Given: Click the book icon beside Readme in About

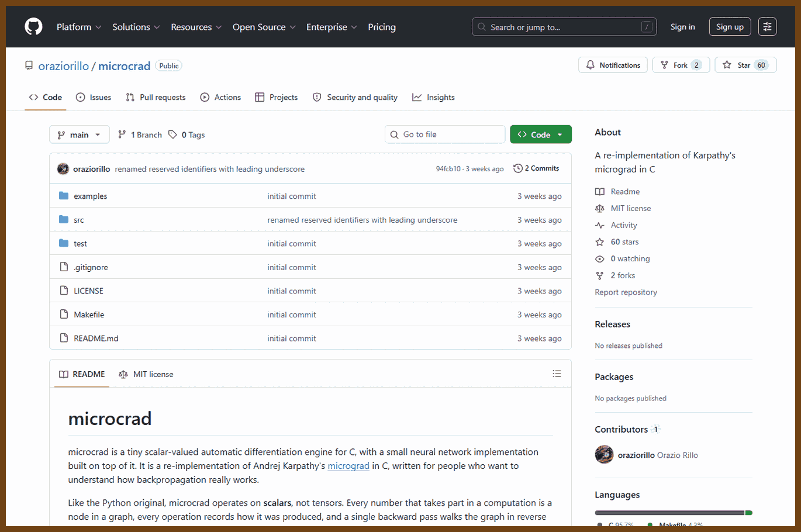Looking at the screenshot, I should (600, 192).
